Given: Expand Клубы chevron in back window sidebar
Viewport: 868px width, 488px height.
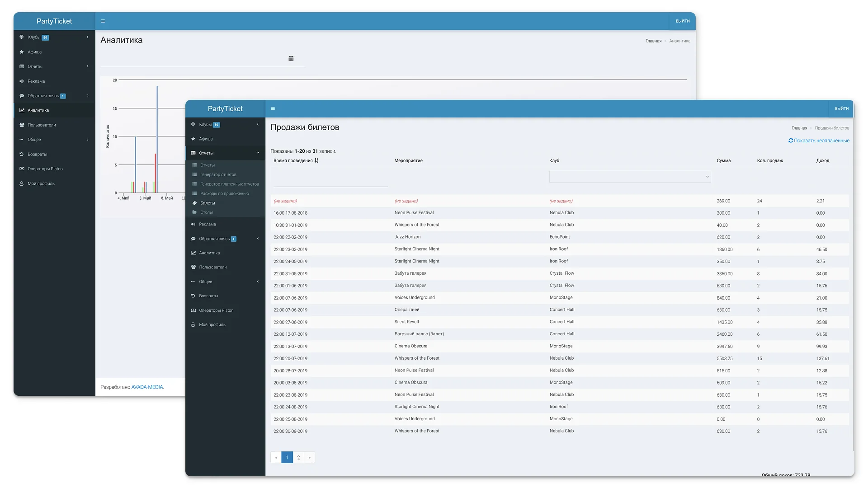Looking at the screenshot, I should click(88, 37).
